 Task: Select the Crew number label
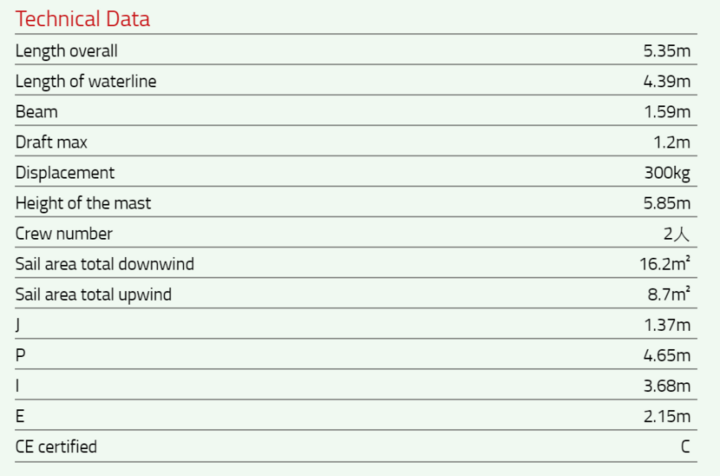click(x=64, y=234)
